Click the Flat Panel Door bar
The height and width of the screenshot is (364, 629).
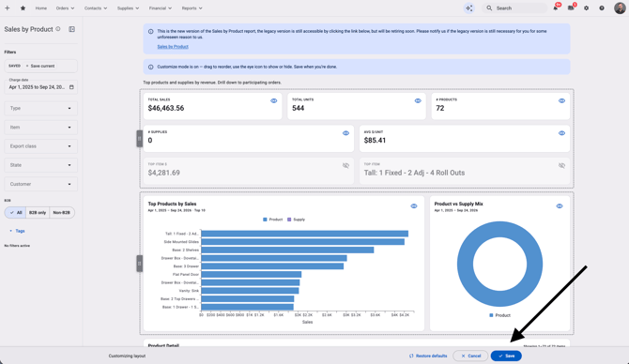click(x=251, y=274)
